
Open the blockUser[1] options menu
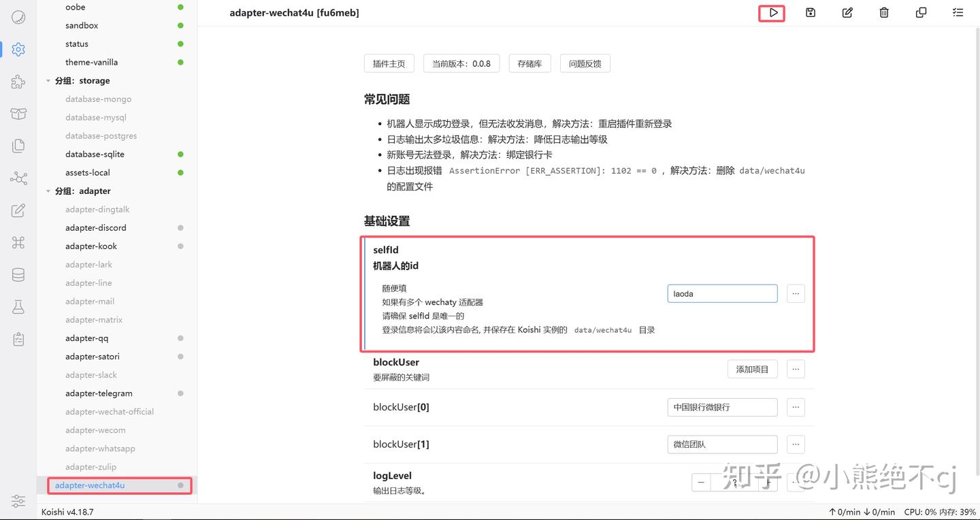pyautogui.click(x=796, y=444)
